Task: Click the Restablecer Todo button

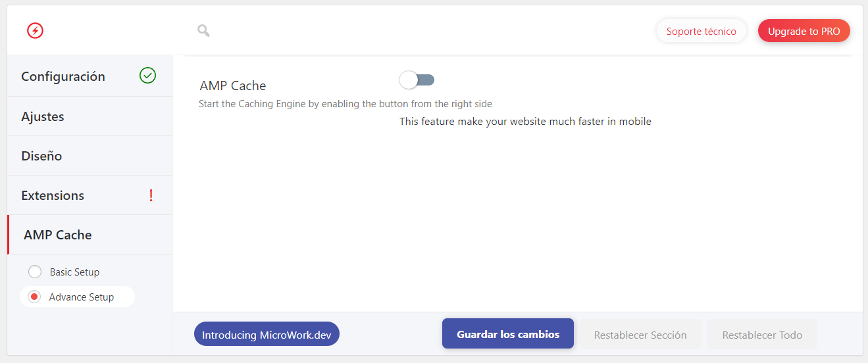Action: pyautogui.click(x=762, y=335)
